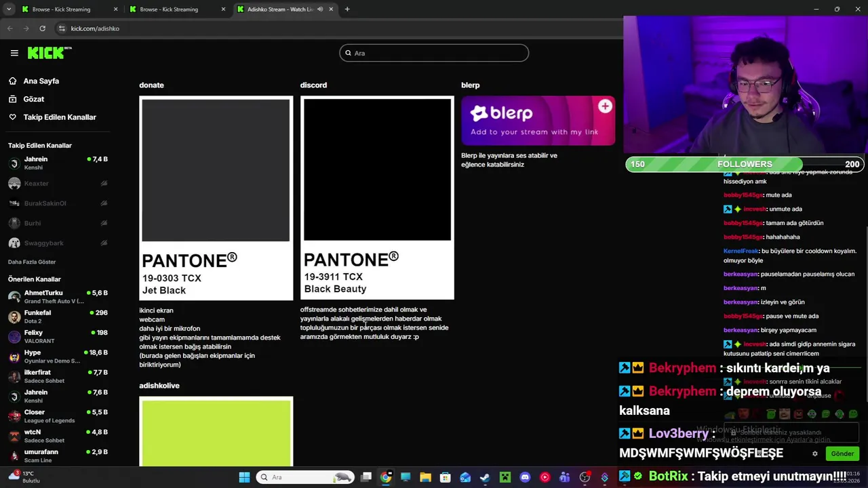Open the weather widget showing 13°C
Viewport: 868px width, 488px height.
tap(24, 477)
